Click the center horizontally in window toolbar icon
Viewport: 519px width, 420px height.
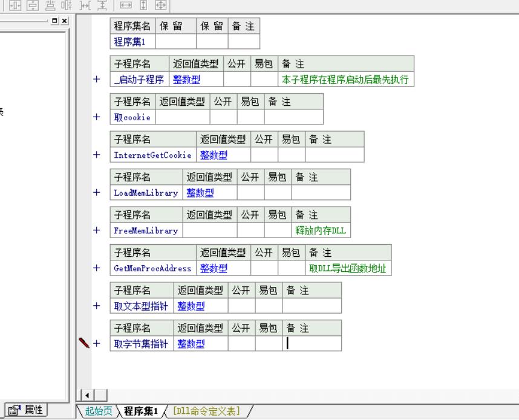(15, 5)
